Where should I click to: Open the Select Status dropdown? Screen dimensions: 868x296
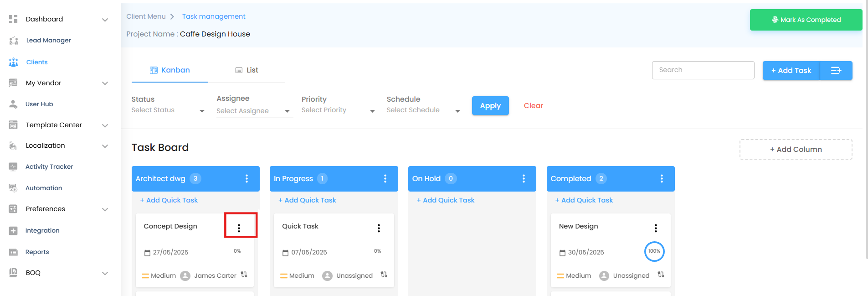[169, 110]
